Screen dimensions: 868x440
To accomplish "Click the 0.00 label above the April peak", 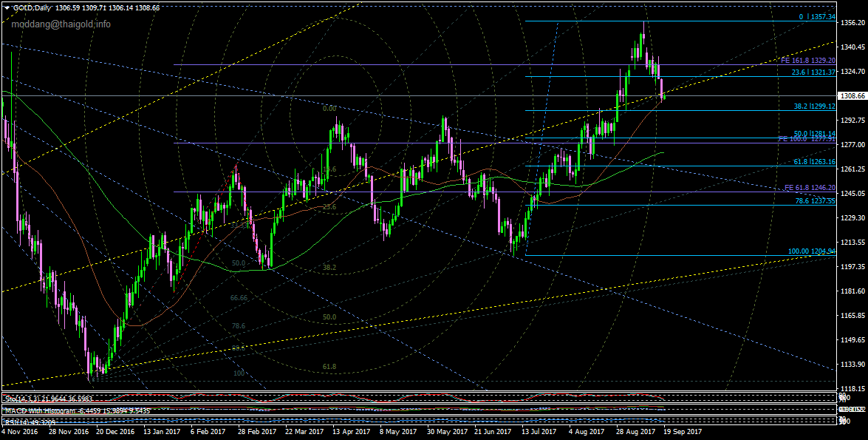I will click(x=330, y=109).
